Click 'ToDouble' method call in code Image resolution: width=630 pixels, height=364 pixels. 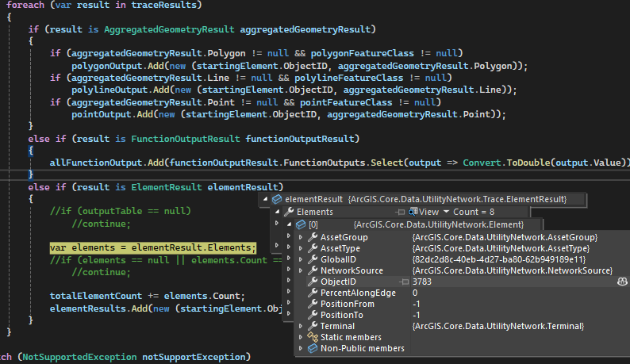[528, 163]
